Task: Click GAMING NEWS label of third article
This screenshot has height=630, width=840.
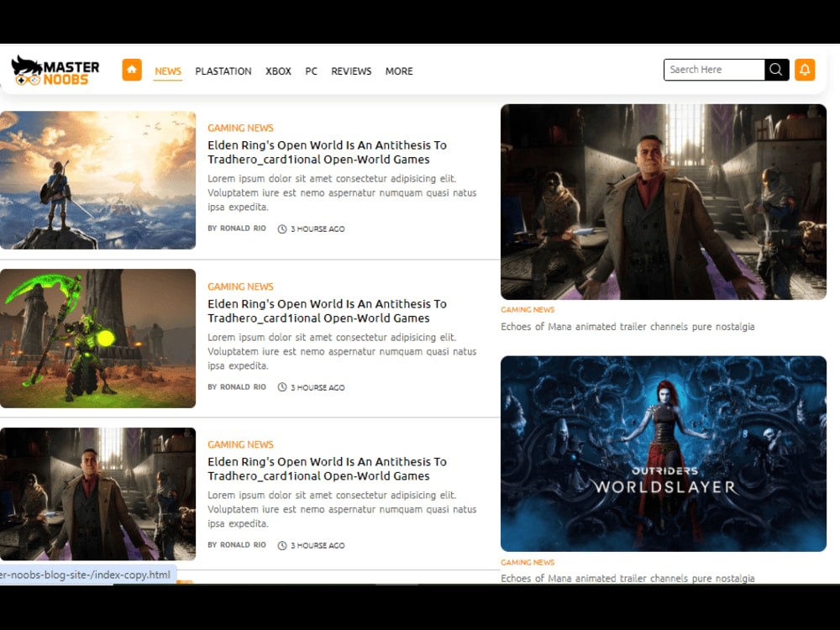Action: pos(240,444)
